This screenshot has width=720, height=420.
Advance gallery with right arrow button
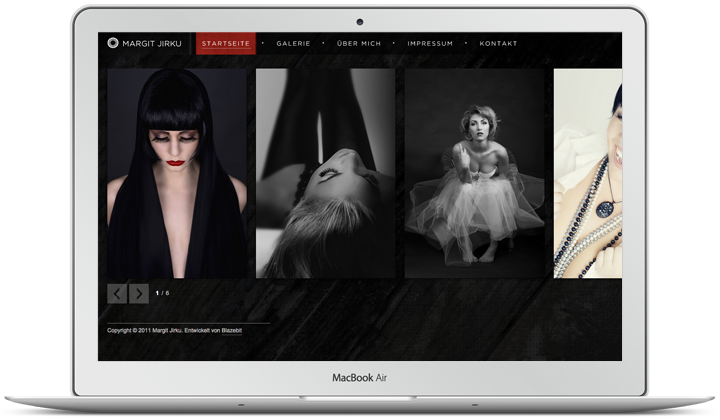click(139, 293)
